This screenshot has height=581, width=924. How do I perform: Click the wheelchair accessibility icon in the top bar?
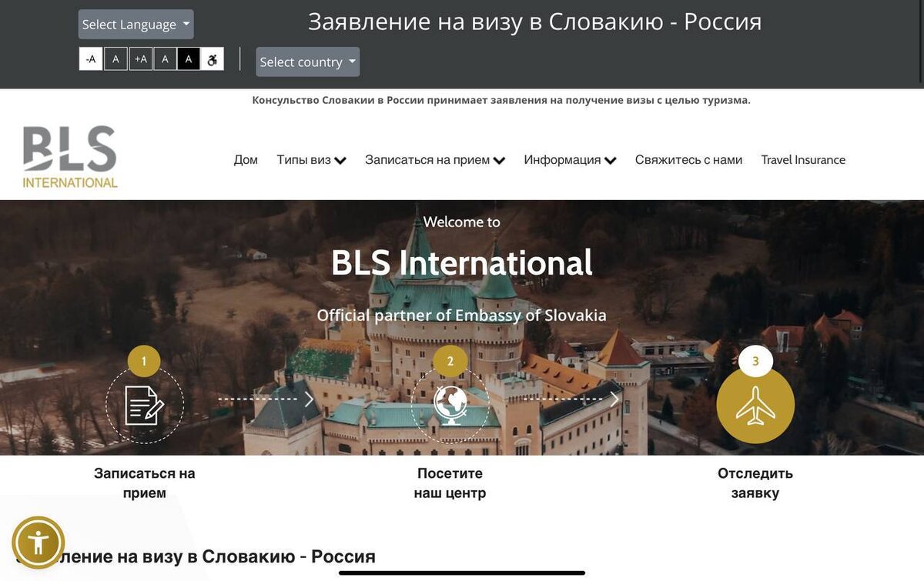(213, 58)
